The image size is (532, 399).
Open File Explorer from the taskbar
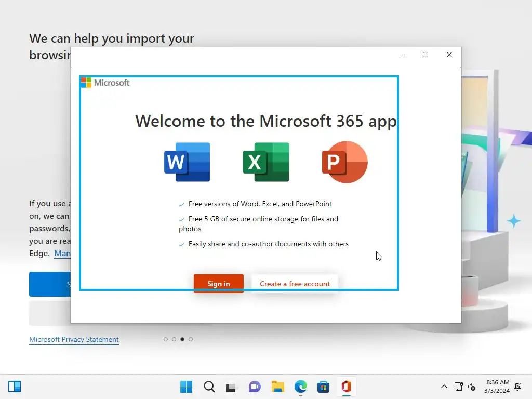[277, 387]
